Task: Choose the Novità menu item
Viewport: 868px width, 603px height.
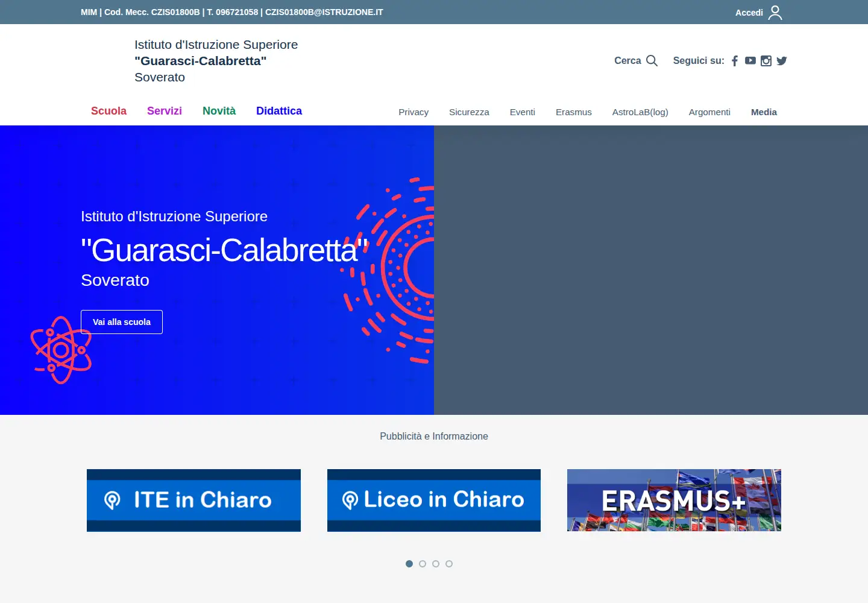Action: (x=219, y=111)
